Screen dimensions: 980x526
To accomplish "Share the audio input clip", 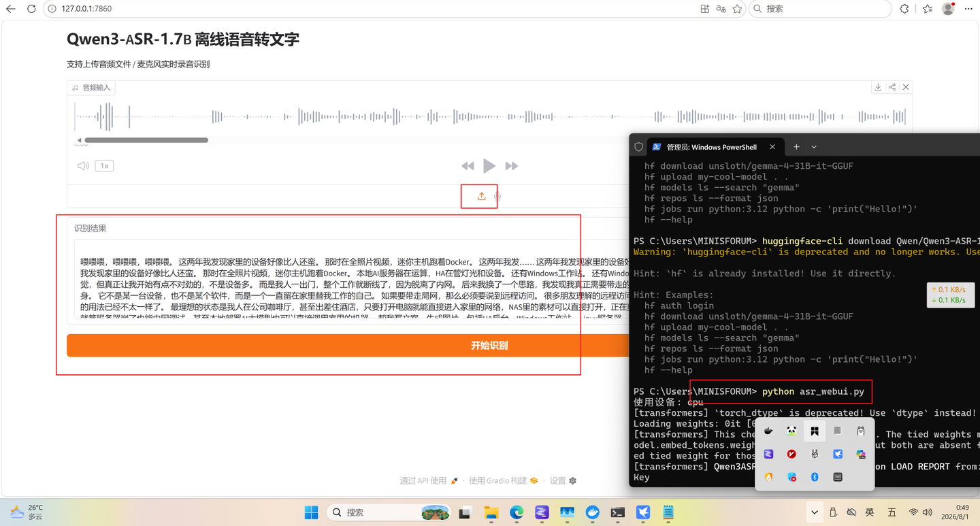I will pos(892,87).
